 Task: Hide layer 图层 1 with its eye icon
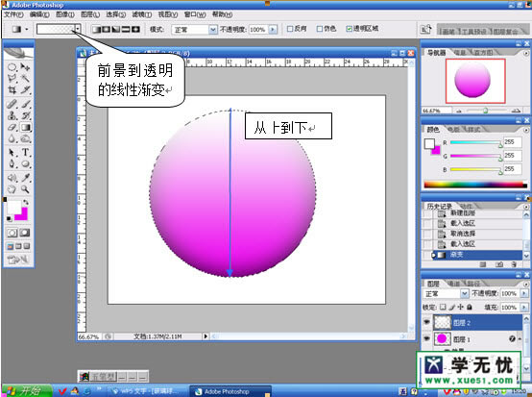(x=426, y=338)
